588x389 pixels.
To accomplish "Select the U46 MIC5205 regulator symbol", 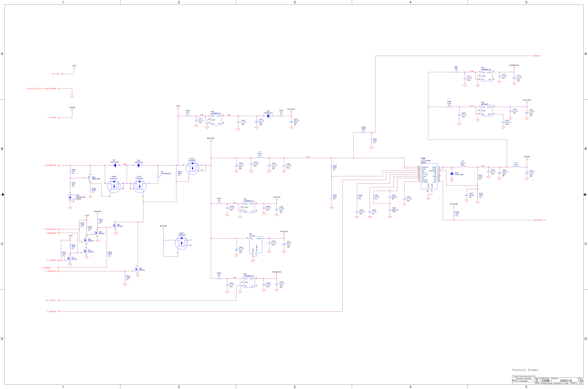I will tap(487, 111).
